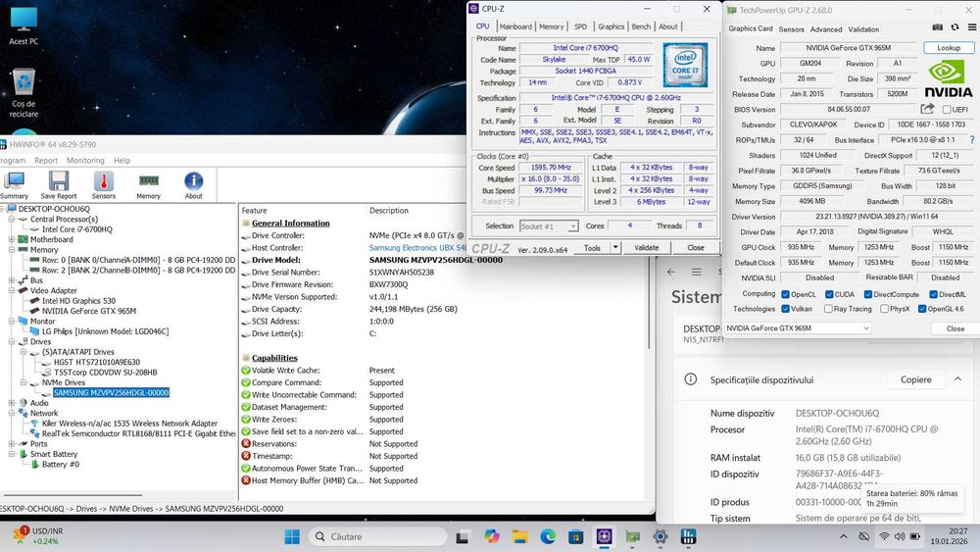Click the Copiere button in Settings
This screenshot has width=980, height=552.
(915, 379)
